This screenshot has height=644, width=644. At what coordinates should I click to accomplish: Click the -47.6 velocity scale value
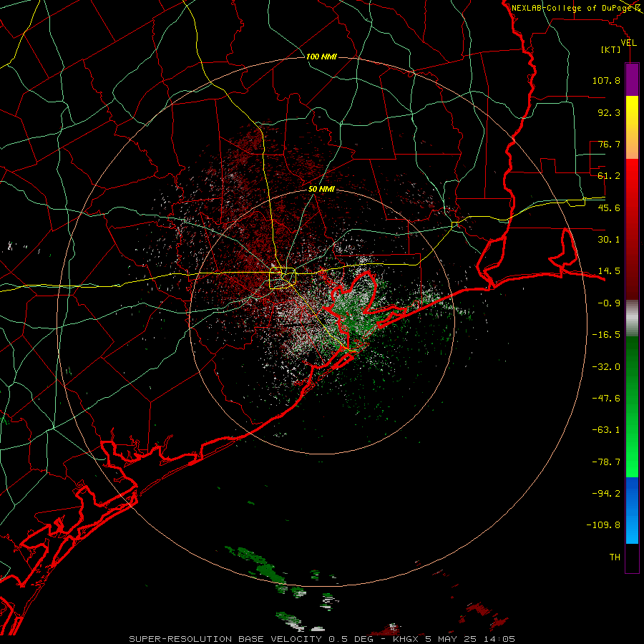point(606,399)
